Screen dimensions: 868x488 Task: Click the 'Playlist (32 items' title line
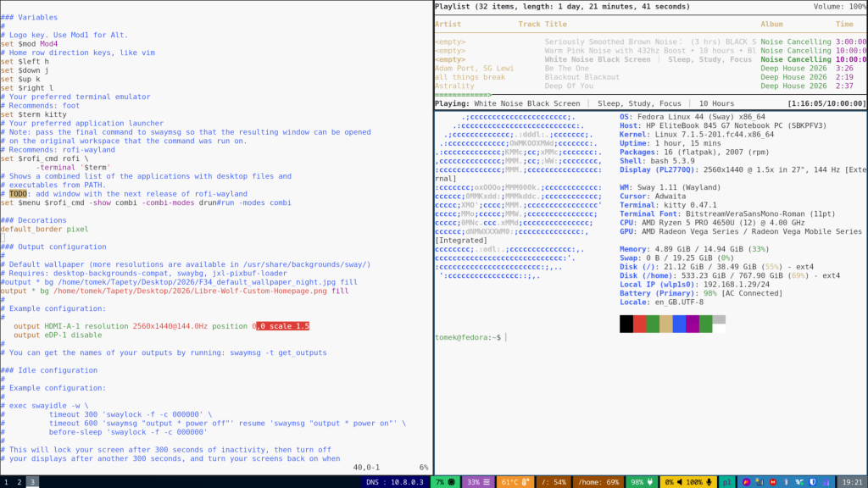pyautogui.click(x=563, y=7)
